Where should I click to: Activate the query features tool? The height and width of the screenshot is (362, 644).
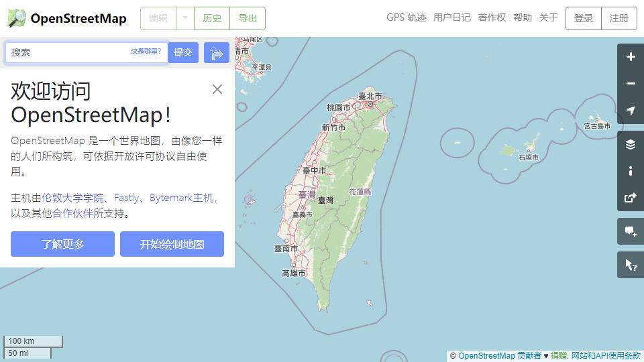click(x=631, y=265)
